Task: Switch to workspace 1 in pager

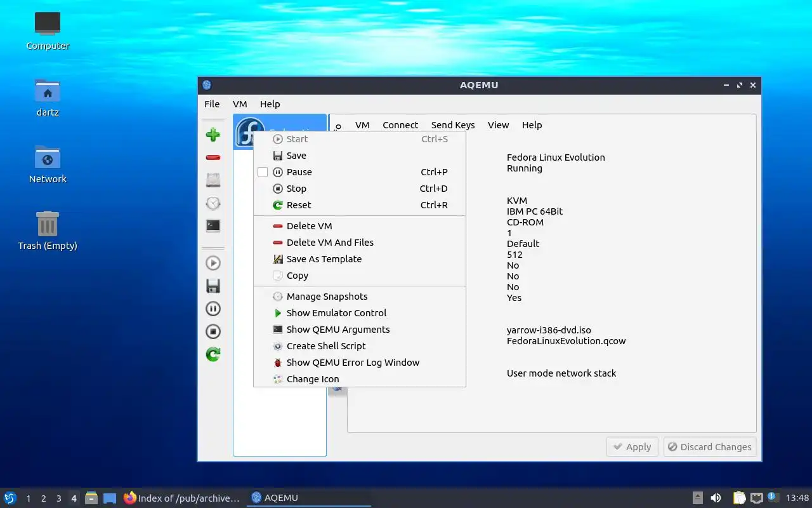Action: (28, 498)
